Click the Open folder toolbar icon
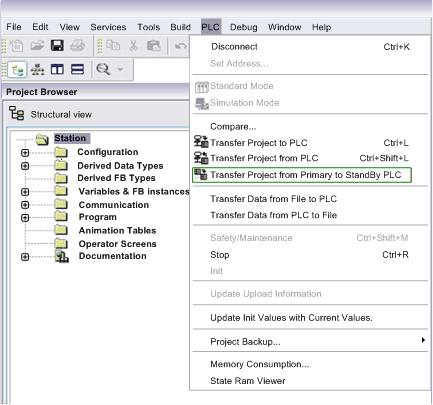This screenshot has height=405, width=433. [37, 45]
